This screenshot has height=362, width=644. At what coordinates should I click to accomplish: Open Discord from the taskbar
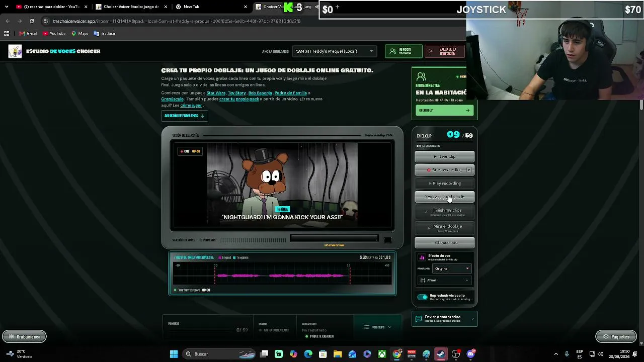(x=470, y=354)
